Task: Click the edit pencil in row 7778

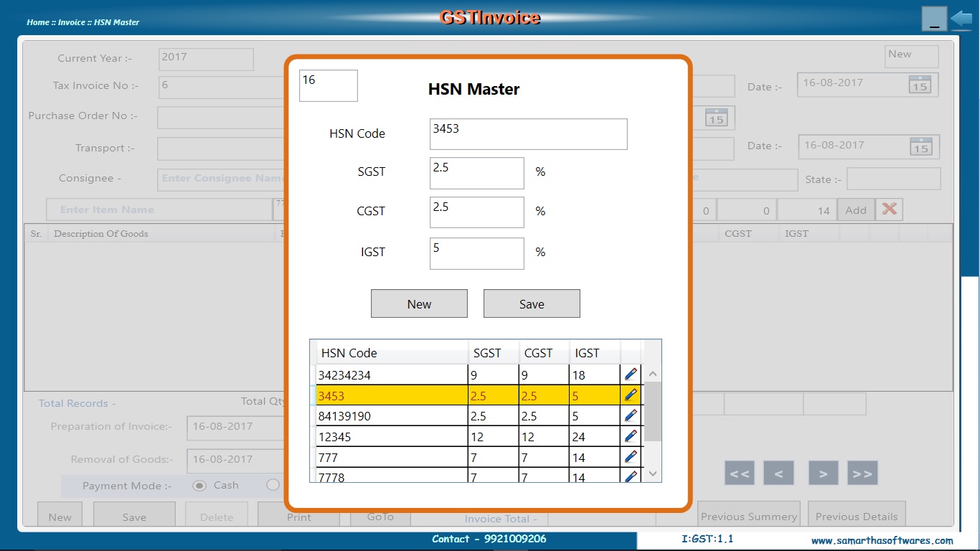Action: (x=631, y=476)
